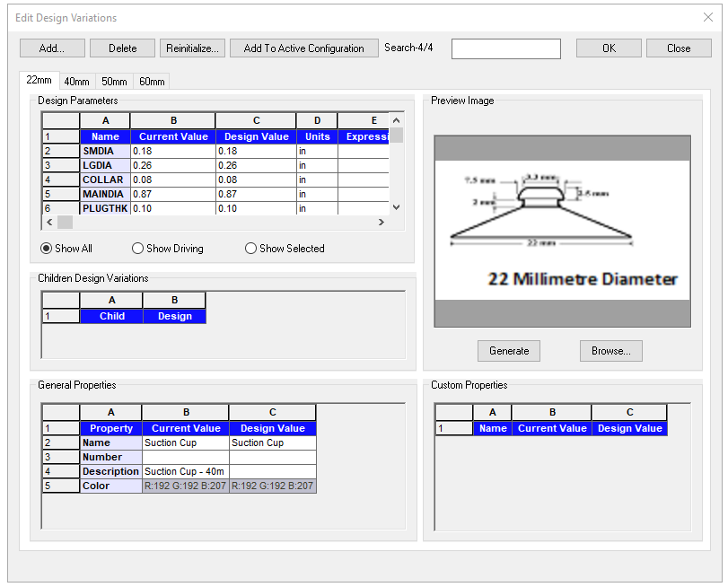Click the Color design value swatch

tap(272, 486)
